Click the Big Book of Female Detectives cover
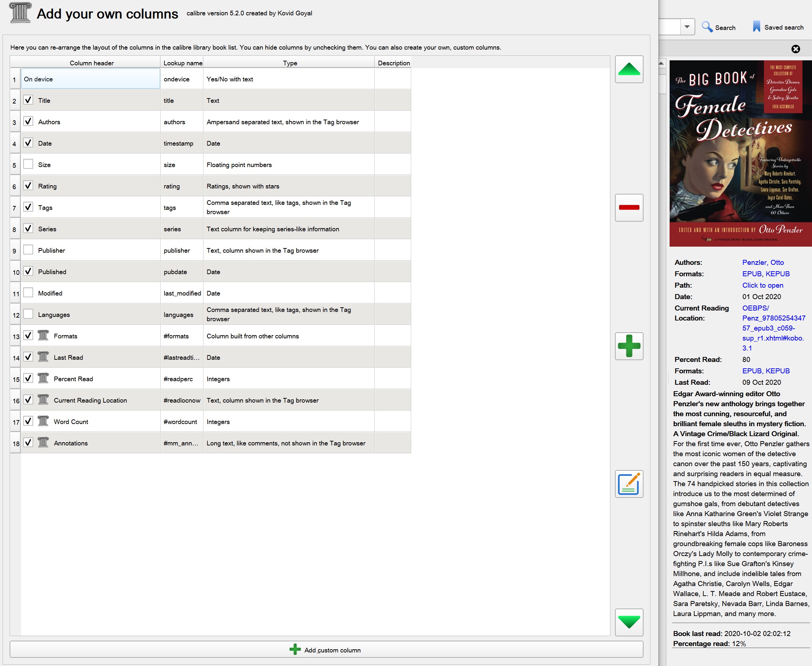Viewport: 812px width, 666px height. point(740,153)
